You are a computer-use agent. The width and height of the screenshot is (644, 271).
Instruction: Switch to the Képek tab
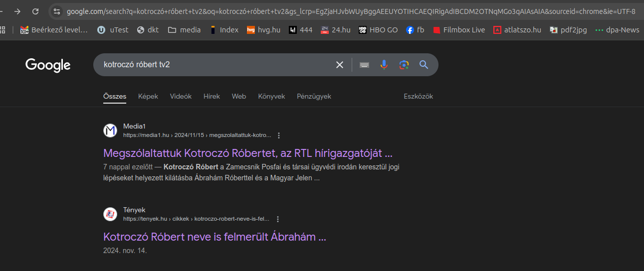(x=148, y=96)
